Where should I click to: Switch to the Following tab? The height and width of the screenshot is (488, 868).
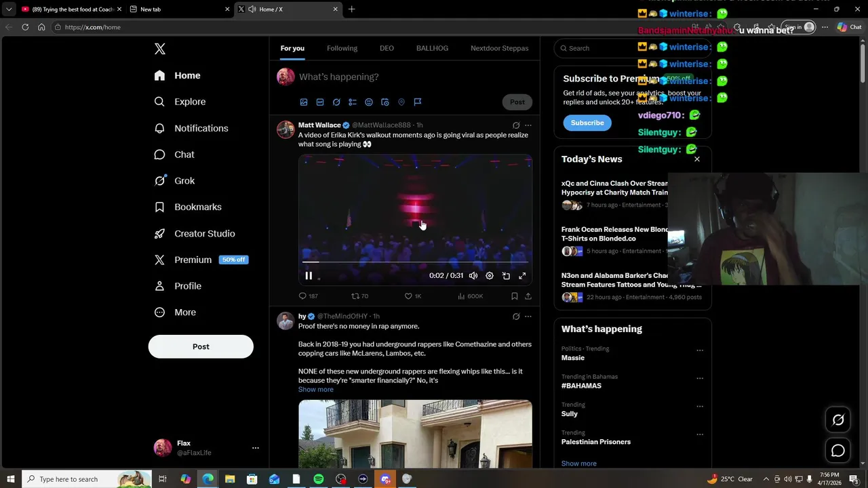[342, 48]
